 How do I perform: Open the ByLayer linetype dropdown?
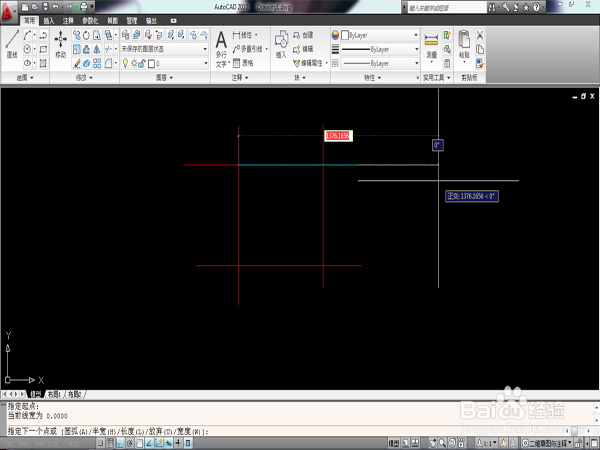(x=380, y=64)
